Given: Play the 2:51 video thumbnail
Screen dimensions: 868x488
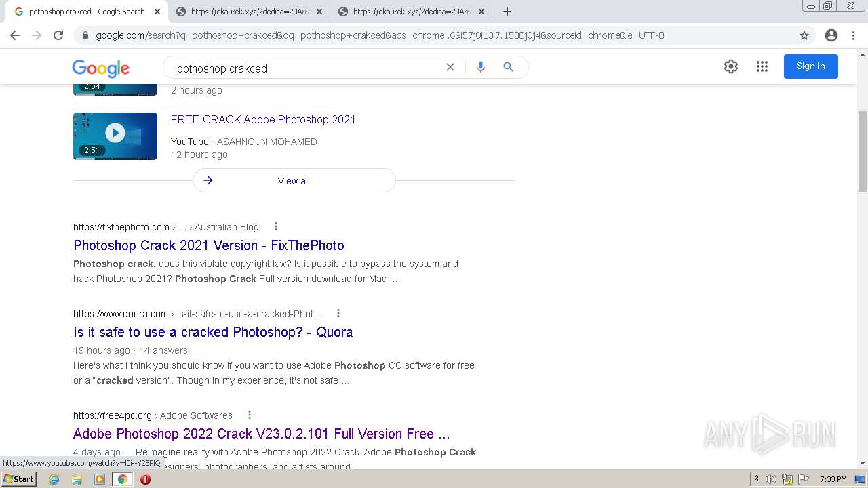Looking at the screenshot, I should pyautogui.click(x=115, y=136).
